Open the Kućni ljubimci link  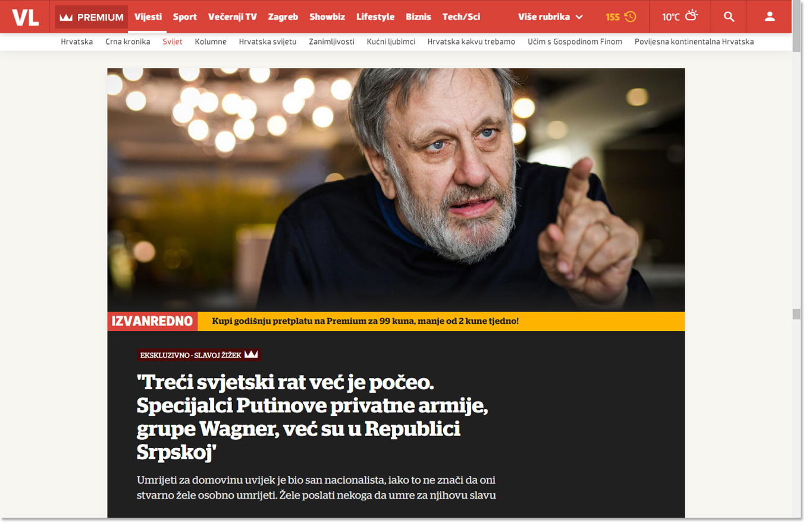pyautogui.click(x=391, y=42)
